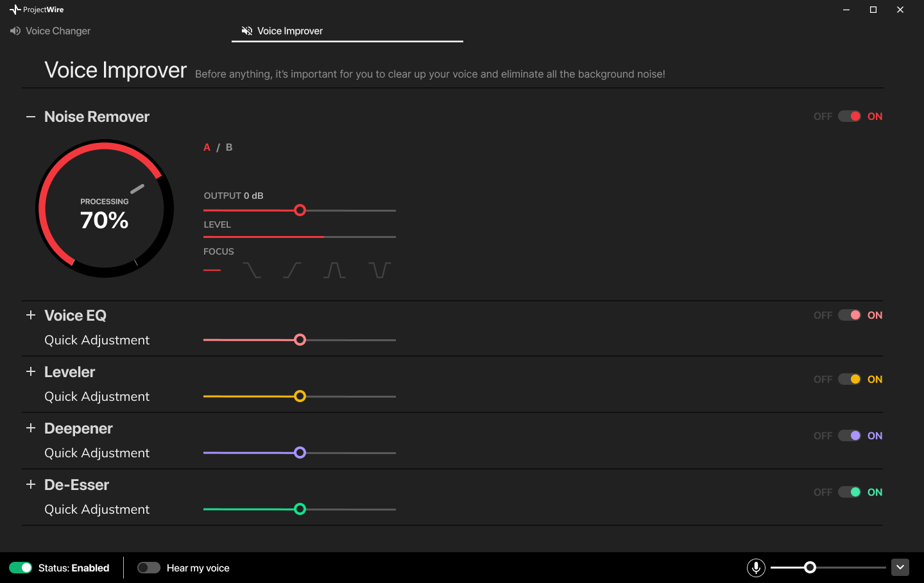Click the OUTPUT 0 dB label
Screen dimensions: 924x583
click(234, 196)
